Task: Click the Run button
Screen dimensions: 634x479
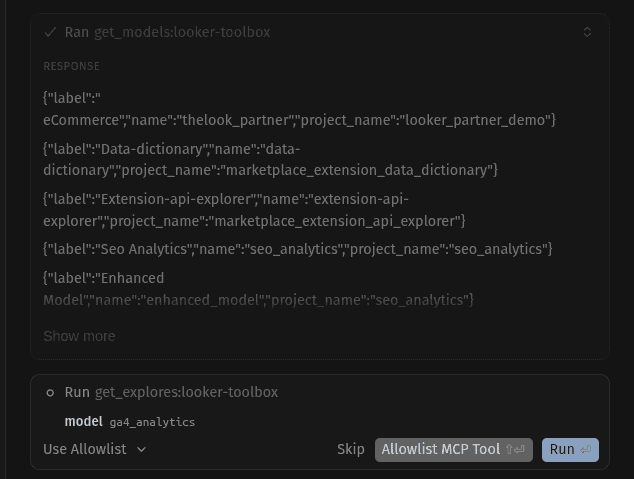Action: pyautogui.click(x=570, y=449)
